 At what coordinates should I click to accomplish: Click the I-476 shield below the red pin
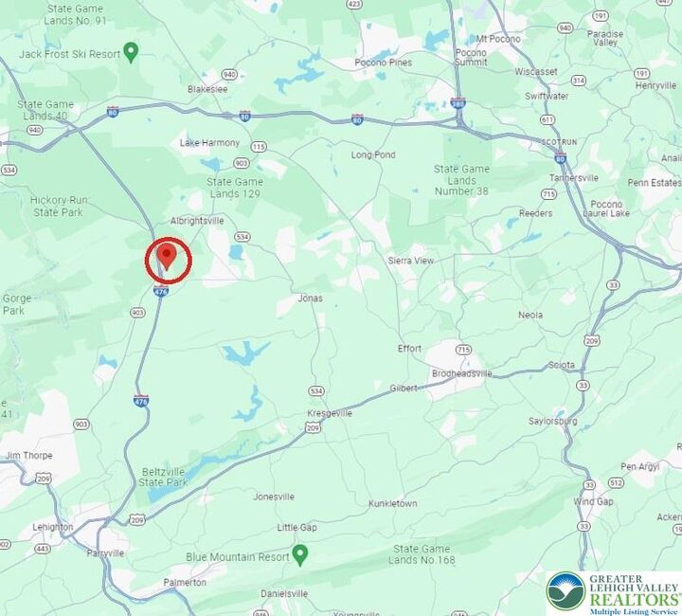[160, 291]
